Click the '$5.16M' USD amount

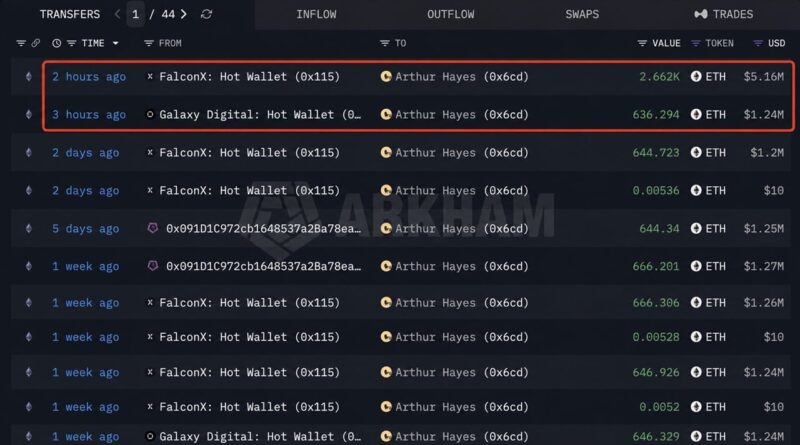coord(763,77)
